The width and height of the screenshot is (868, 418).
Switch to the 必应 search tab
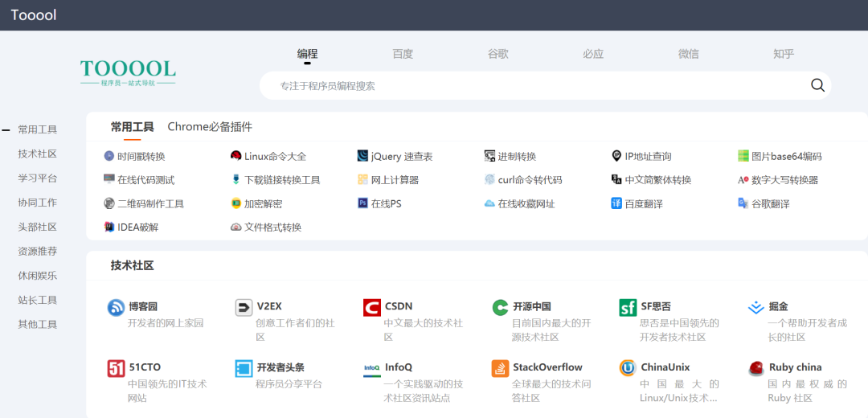click(593, 54)
